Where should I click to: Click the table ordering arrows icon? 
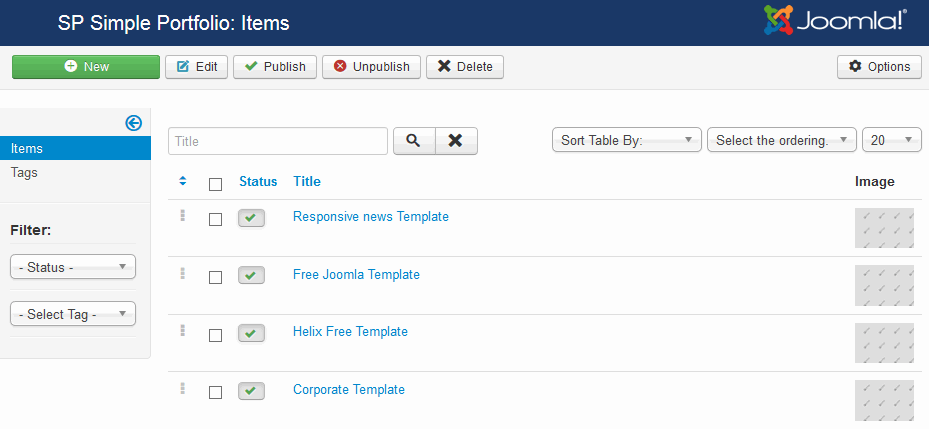coord(183,181)
